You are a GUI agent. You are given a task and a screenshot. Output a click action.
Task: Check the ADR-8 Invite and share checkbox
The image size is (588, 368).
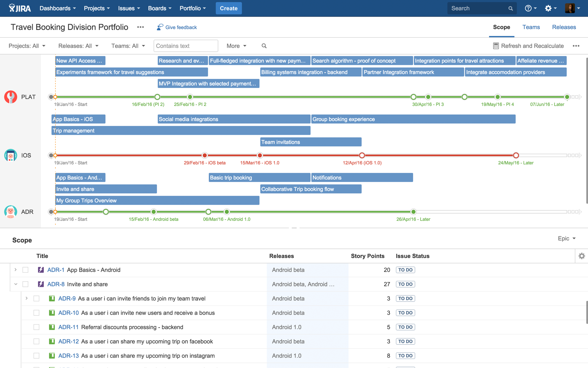(x=25, y=284)
